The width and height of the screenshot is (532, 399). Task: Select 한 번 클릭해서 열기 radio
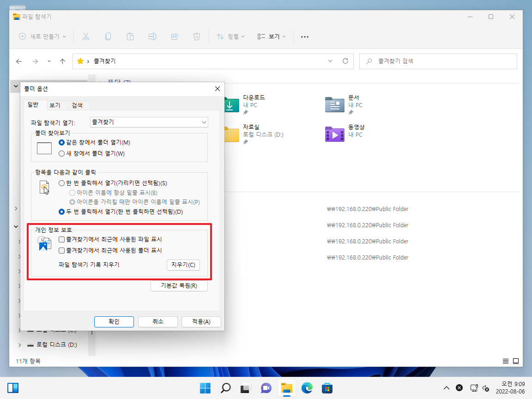click(61, 183)
